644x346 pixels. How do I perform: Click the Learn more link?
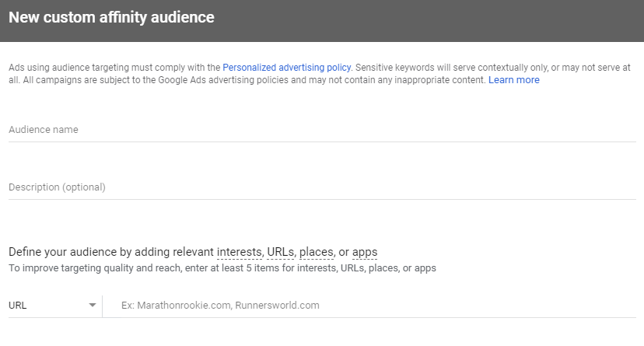click(513, 80)
